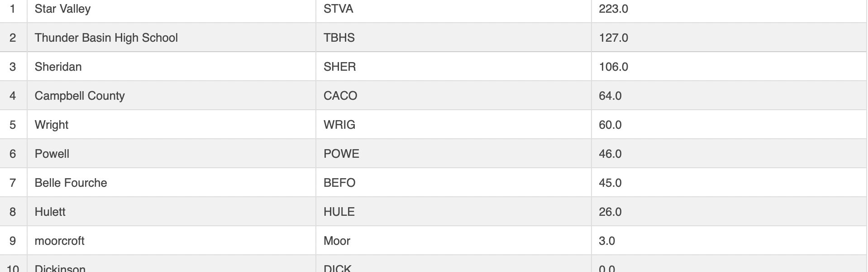868x272 pixels.
Task: Select Campbell County team name
Action: 79,96
